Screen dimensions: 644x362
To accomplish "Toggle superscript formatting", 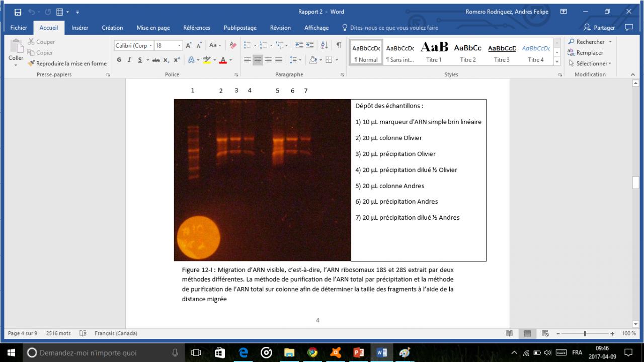I will (x=177, y=60).
